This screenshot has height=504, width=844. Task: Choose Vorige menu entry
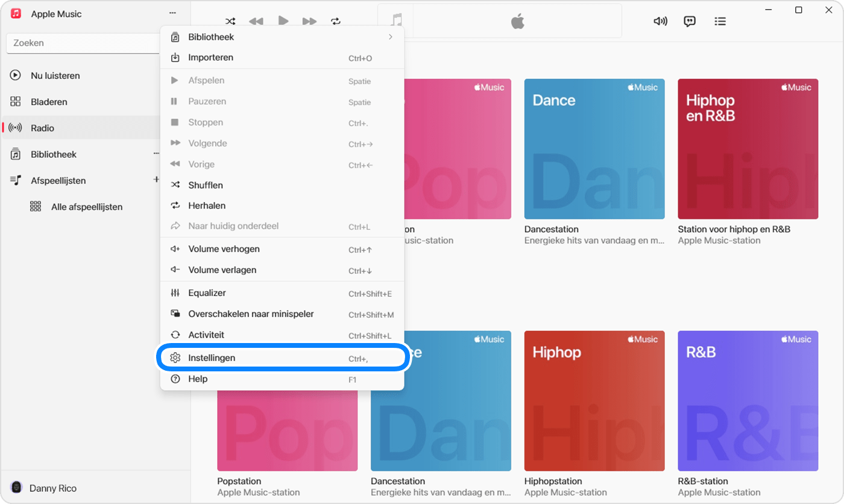(282, 164)
